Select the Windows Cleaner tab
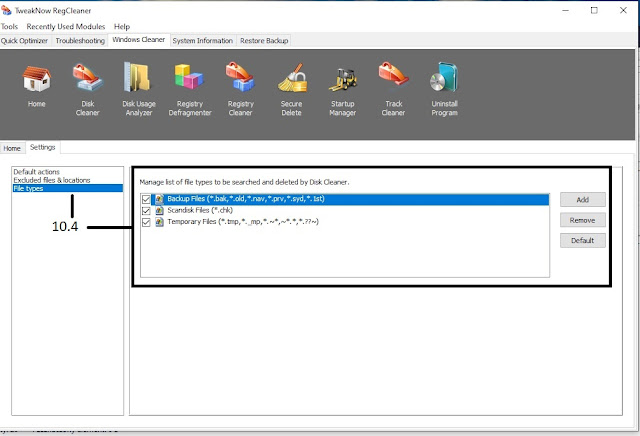This screenshot has width=640, height=436. (139, 40)
